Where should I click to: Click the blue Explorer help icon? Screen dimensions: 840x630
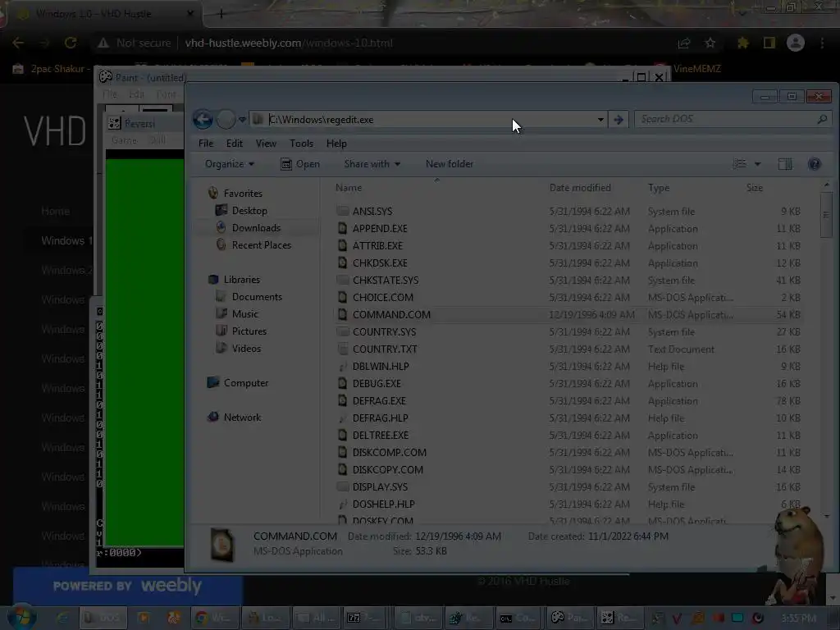815,164
